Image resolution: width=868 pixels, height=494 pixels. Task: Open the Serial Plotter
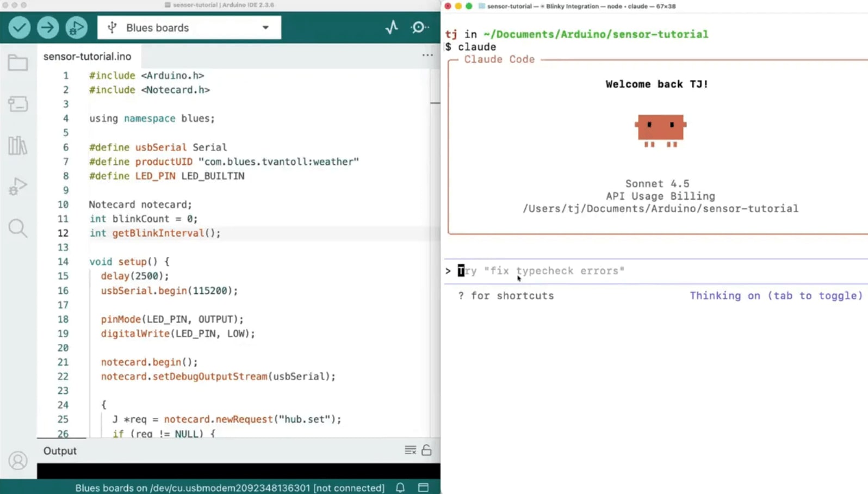click(x=392, y=27)
